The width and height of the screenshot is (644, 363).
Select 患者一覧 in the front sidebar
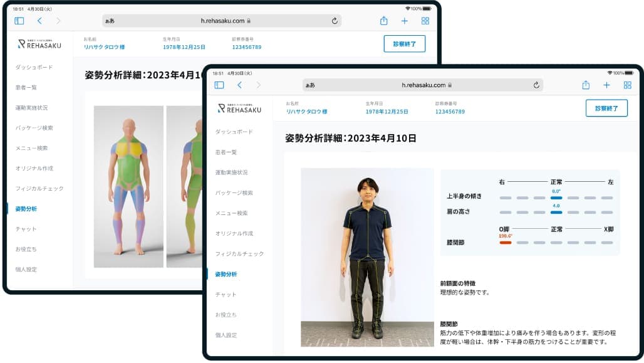click(x=226, y=152)
